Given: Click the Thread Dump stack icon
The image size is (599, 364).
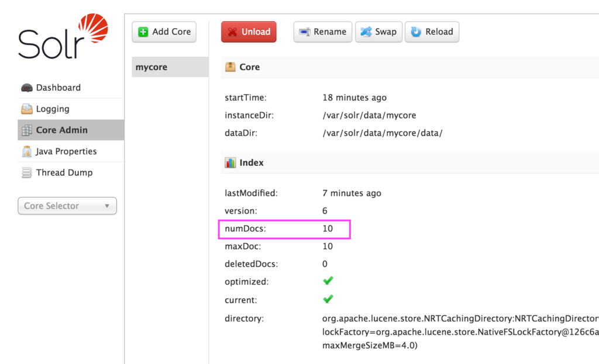Looking at the screenshot, I should coord(27,172).
